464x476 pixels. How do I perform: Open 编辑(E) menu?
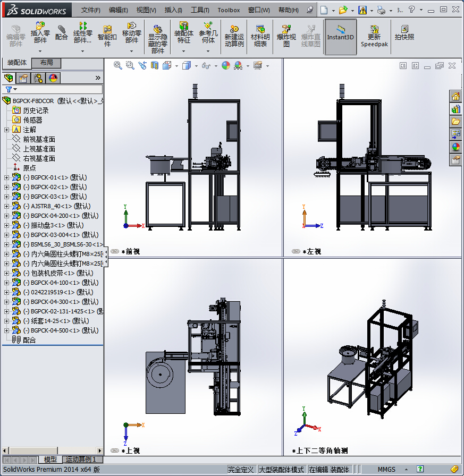119,10
